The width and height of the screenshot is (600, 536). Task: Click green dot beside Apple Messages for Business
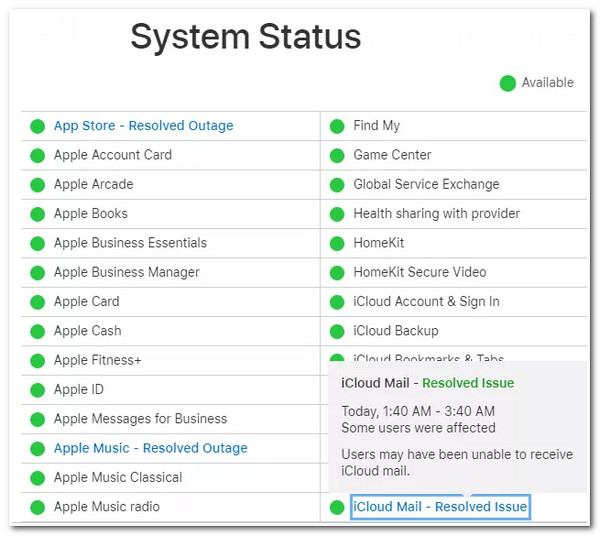[x=38, y=419]
